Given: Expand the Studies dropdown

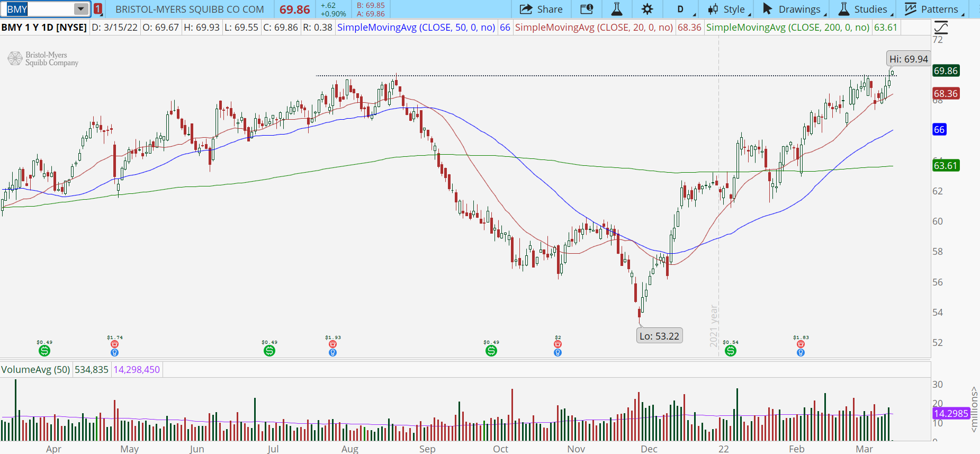Looking at the screenshot, I should click(866, 9).
